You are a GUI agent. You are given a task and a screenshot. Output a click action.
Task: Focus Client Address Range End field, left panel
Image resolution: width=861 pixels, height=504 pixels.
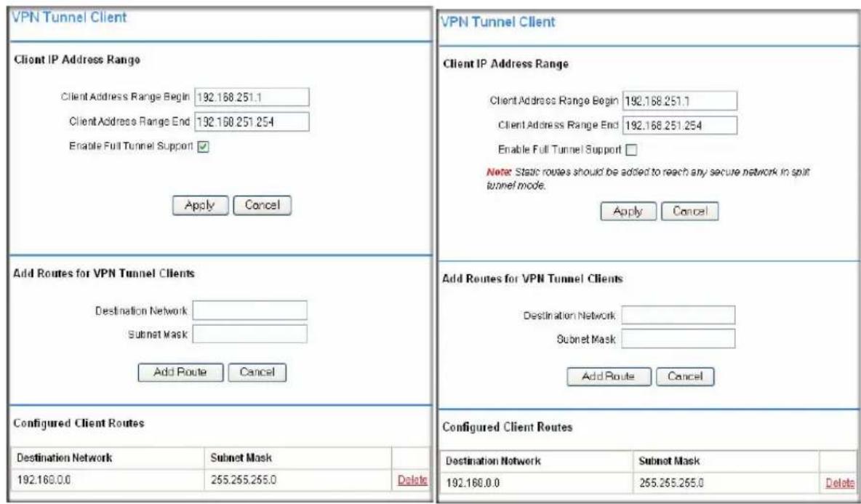252,122
